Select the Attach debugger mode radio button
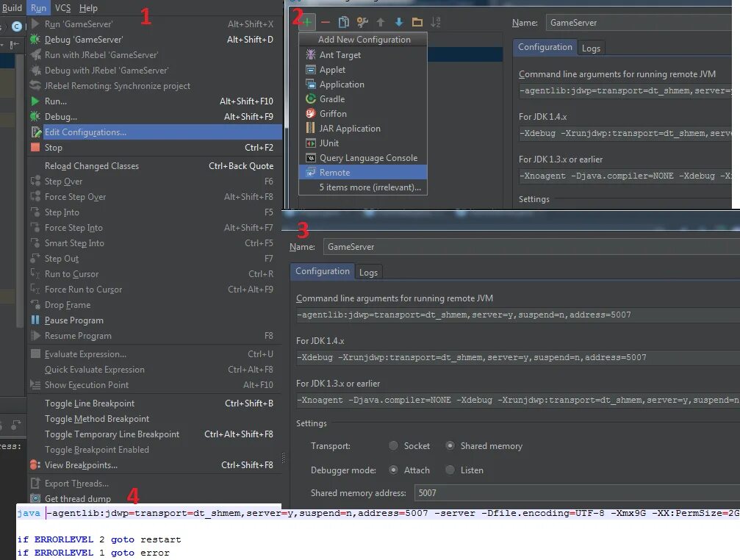The height and width of the screenshot is (560, 740). point(393,470)
